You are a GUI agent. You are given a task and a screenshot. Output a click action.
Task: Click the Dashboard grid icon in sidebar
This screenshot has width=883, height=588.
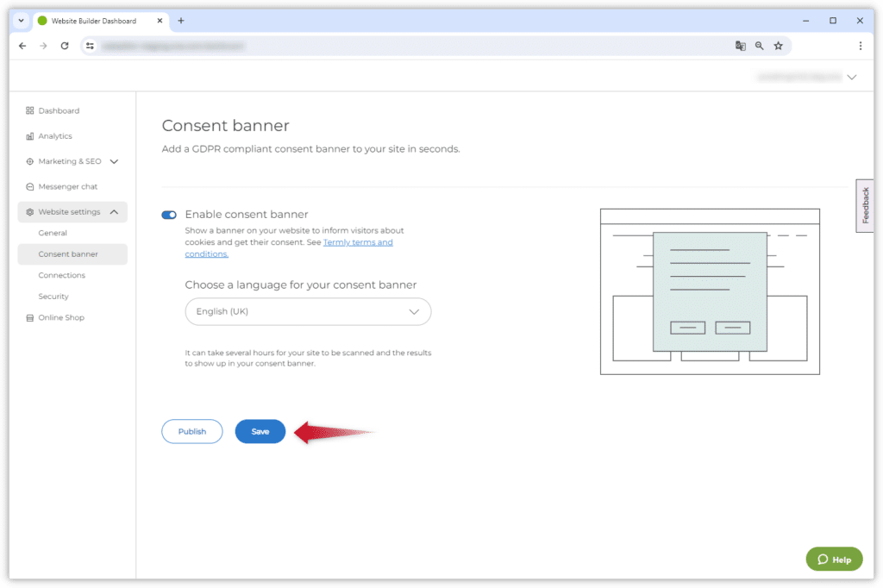click(30, 110)
